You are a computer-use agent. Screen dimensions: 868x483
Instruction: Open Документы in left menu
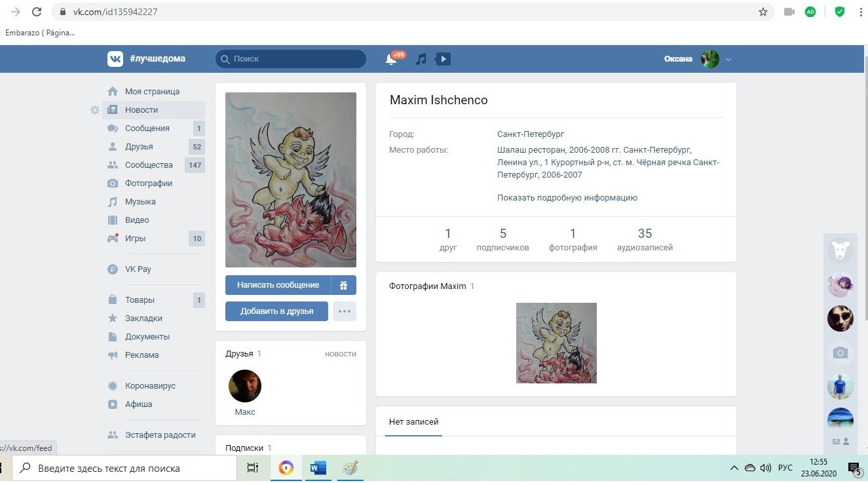point(155,337)
